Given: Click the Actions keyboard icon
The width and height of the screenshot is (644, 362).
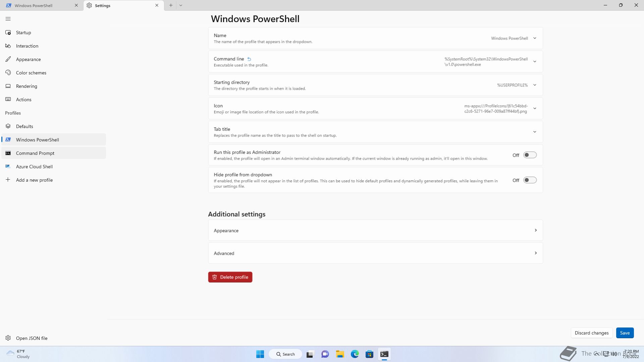Looking at the screenshot, I should 8,100.
